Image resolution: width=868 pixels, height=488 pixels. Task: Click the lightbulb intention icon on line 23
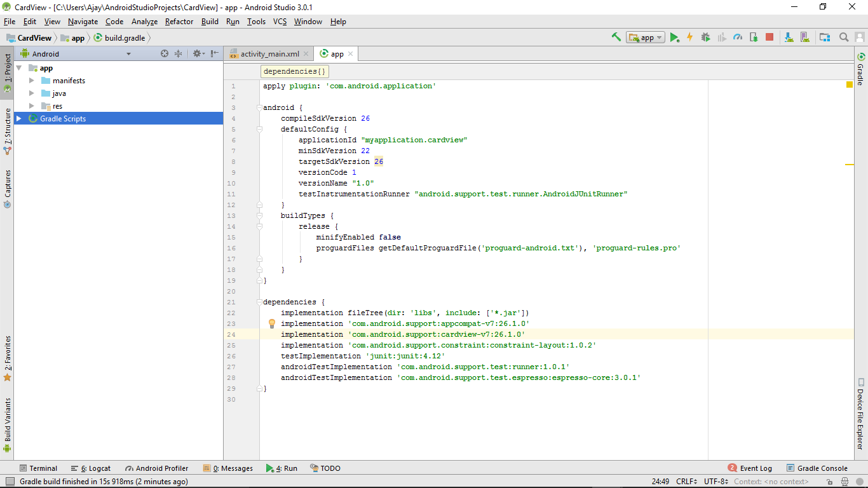click(272, 323)
